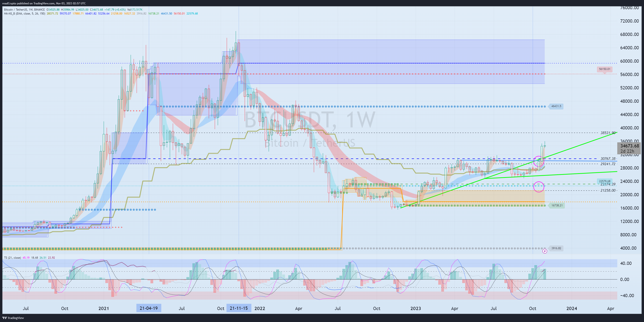644x322 pixels.
Task: Click the 16738.21 green price label
Action: tap(557, 205)
